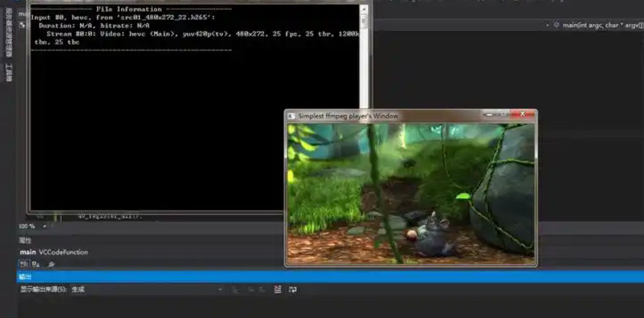Screen dimensions: 644x318
Task: Click the ffmpeg player window app icon
Action: point(291,116)
